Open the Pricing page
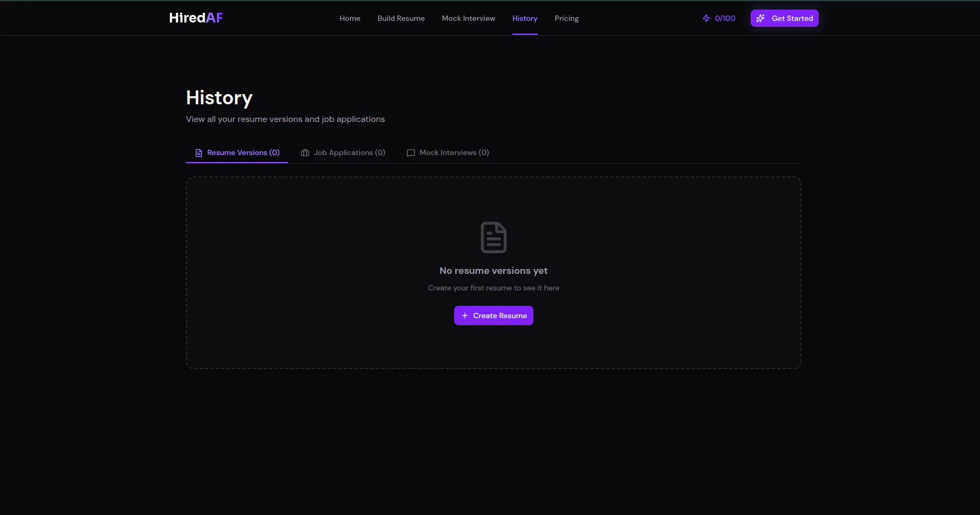Screen dimensions: 980x515 coord(566,18)
